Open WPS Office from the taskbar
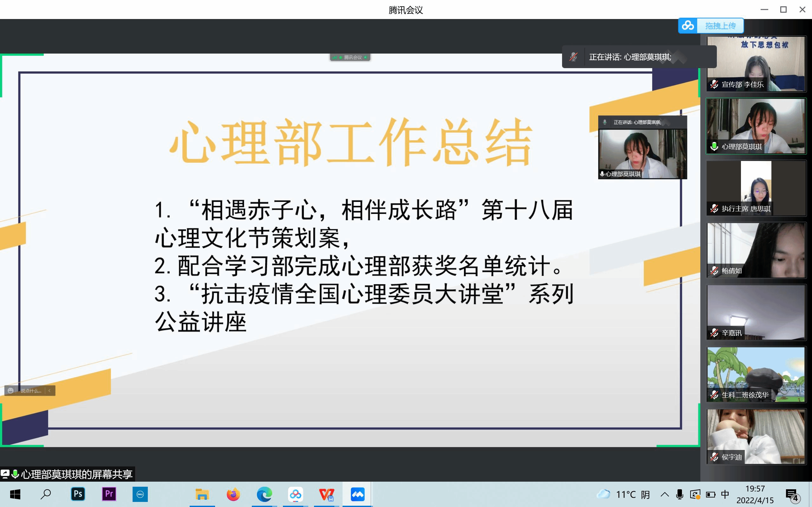 [x=326, y=494]
